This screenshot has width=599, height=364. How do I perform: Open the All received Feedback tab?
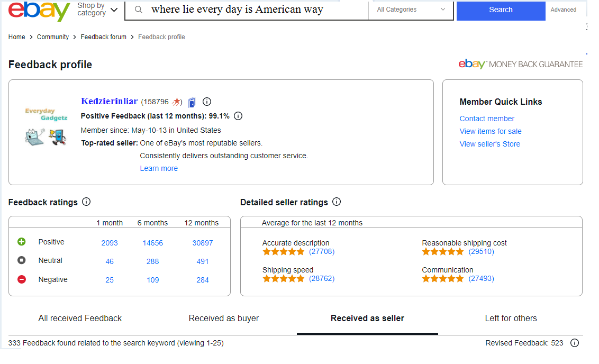80,318
